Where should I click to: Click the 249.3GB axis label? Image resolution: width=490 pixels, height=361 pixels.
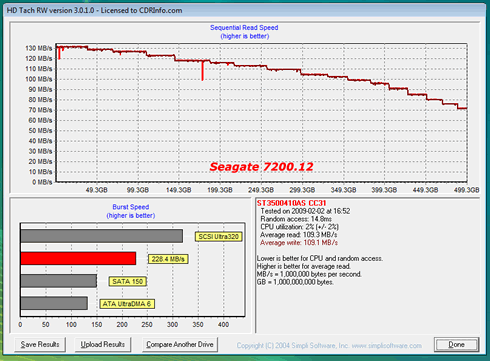pos(261,190)
